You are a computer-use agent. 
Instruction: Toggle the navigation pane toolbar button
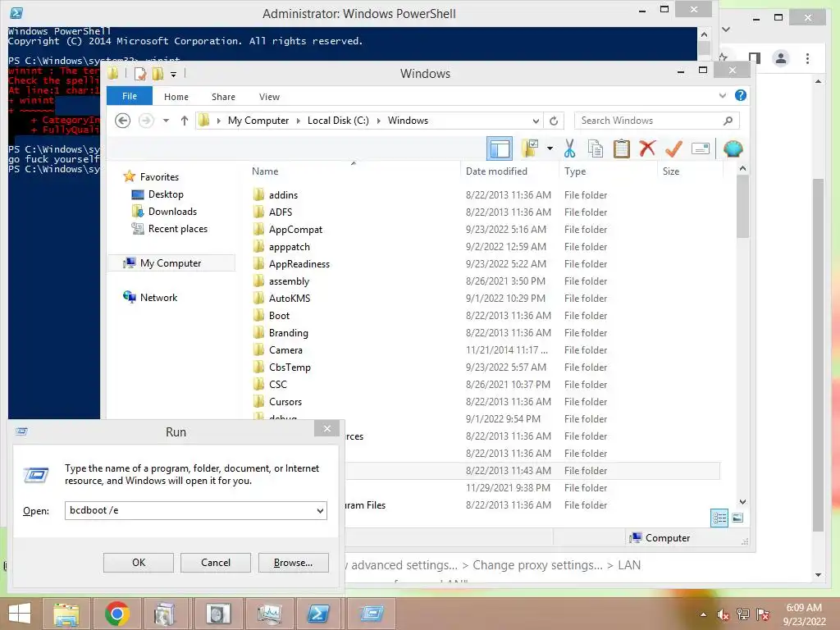[x=500, y=148]
